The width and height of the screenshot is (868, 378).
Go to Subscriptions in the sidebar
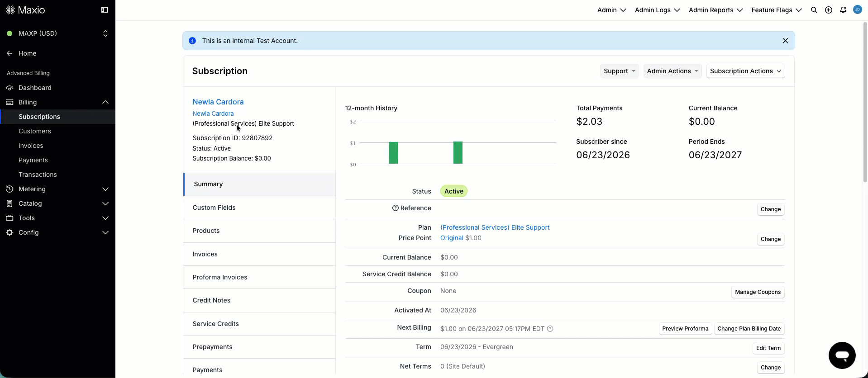[57, 117]
